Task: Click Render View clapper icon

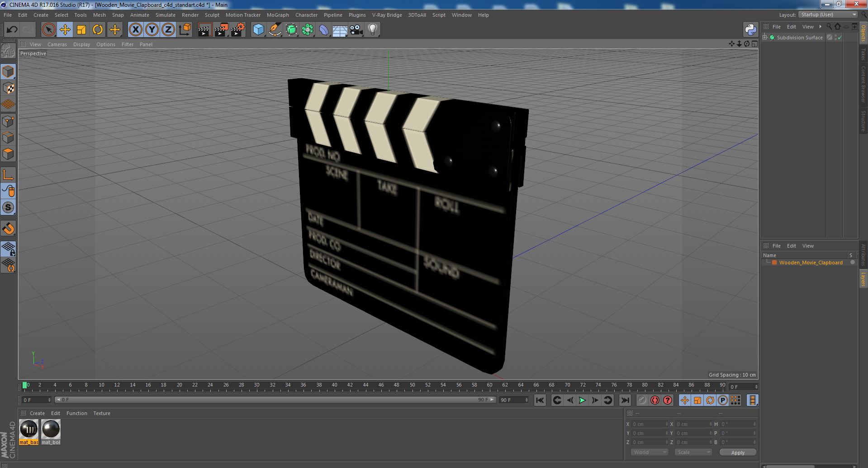Action: click(204, 30)
